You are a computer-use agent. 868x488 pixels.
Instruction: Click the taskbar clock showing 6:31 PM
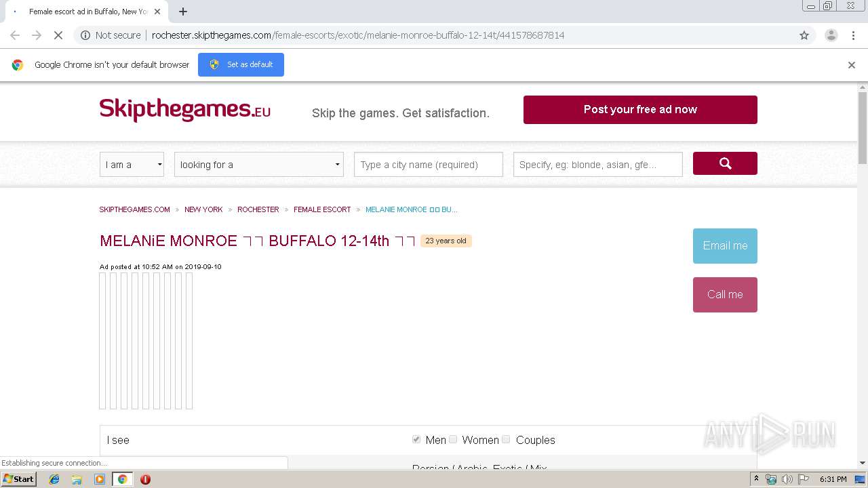click(833, 479)
